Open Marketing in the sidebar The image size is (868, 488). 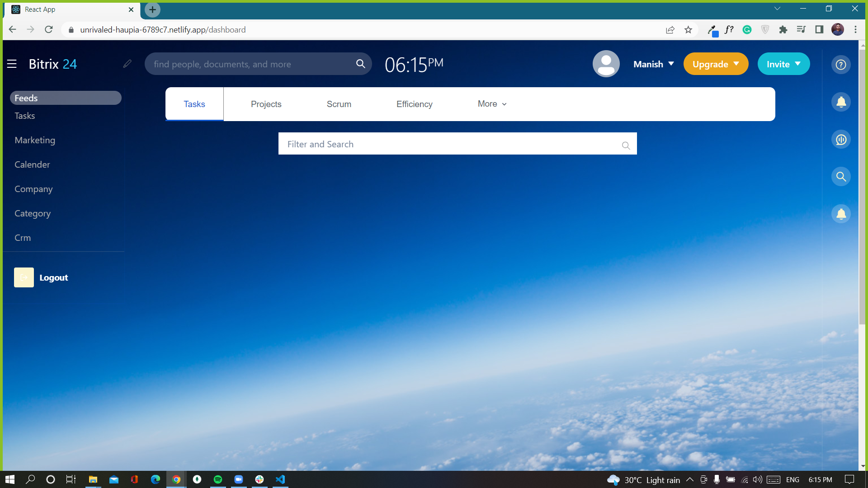coord(35,140)
